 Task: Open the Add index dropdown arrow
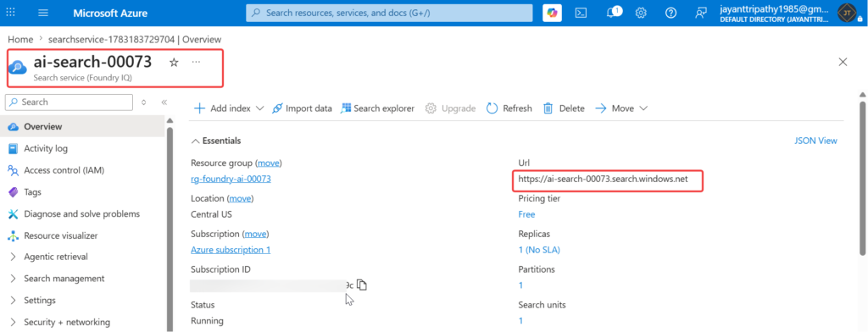pos(260,108)
